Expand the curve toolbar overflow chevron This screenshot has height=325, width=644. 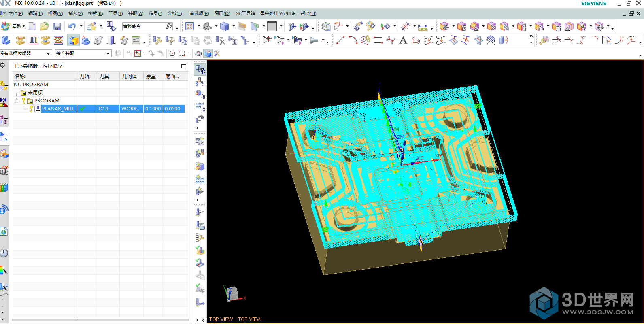[x=531, y=37]
